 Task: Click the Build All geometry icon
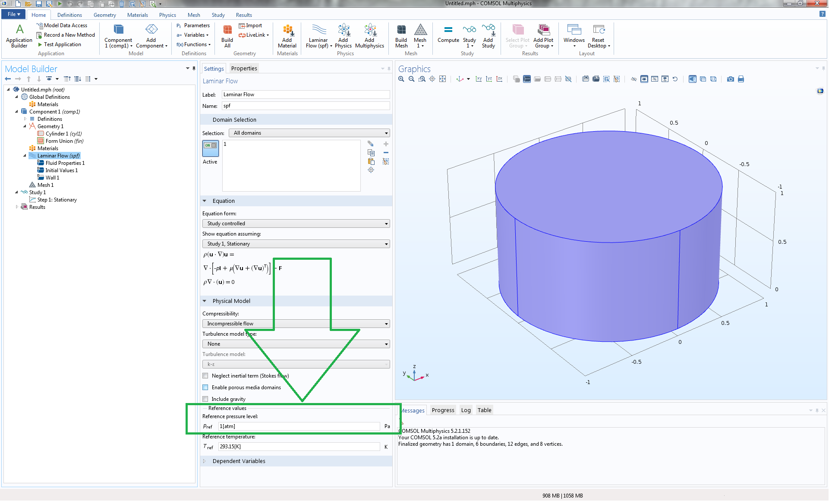227,36
